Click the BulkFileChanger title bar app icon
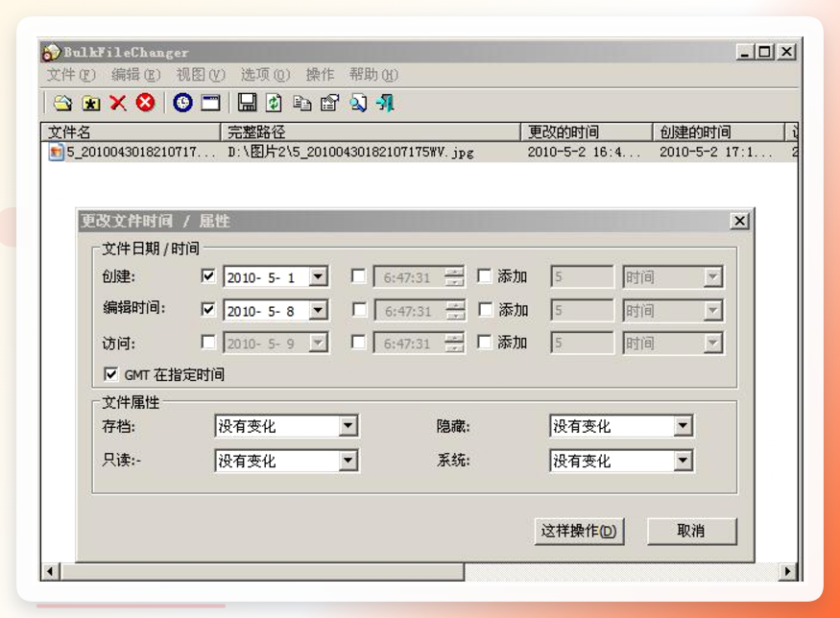 52,52
